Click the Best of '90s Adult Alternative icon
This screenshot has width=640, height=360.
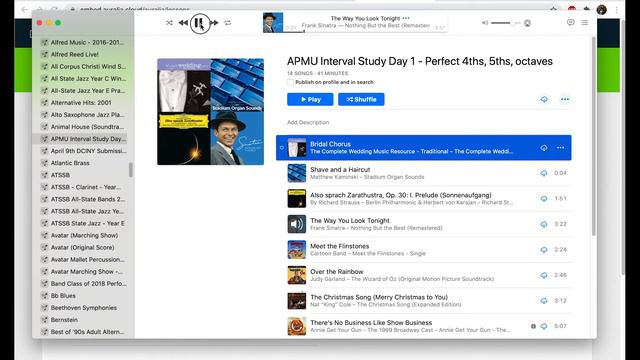tap(44, 332)
